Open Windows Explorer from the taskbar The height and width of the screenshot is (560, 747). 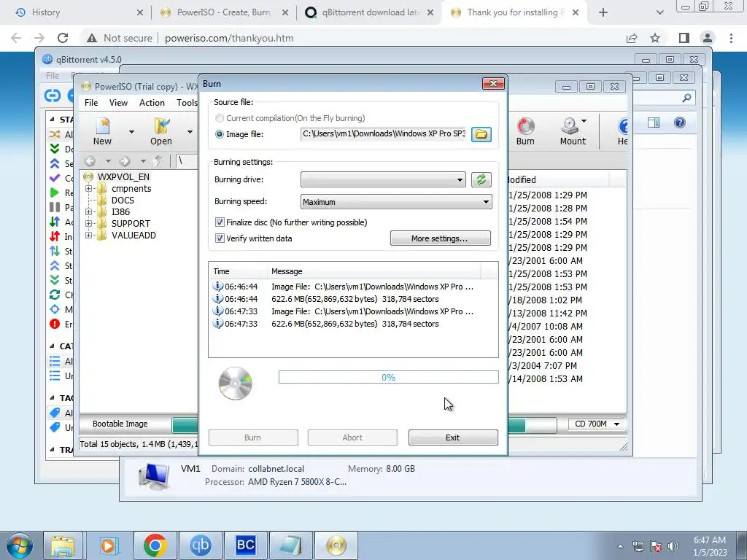click(x=63, y=545)
